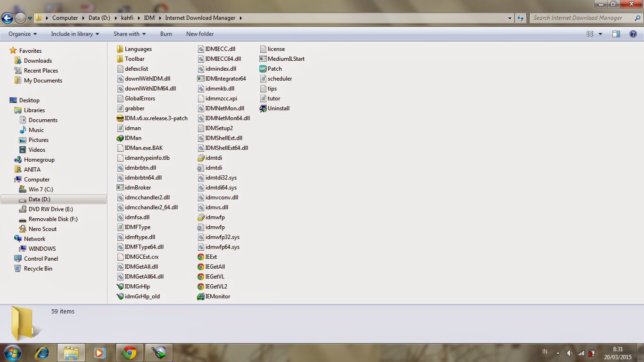Select Win 7 (C:) drive

41,189
